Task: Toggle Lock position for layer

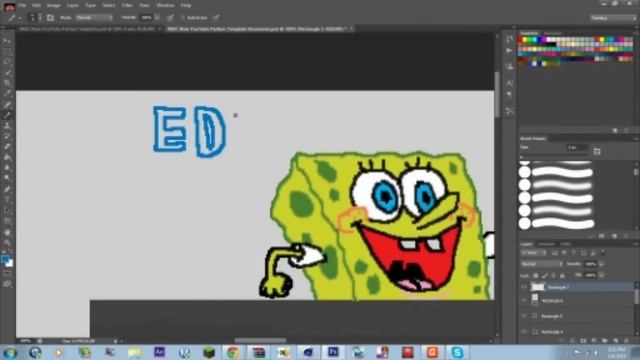Action: click(553, 276)
